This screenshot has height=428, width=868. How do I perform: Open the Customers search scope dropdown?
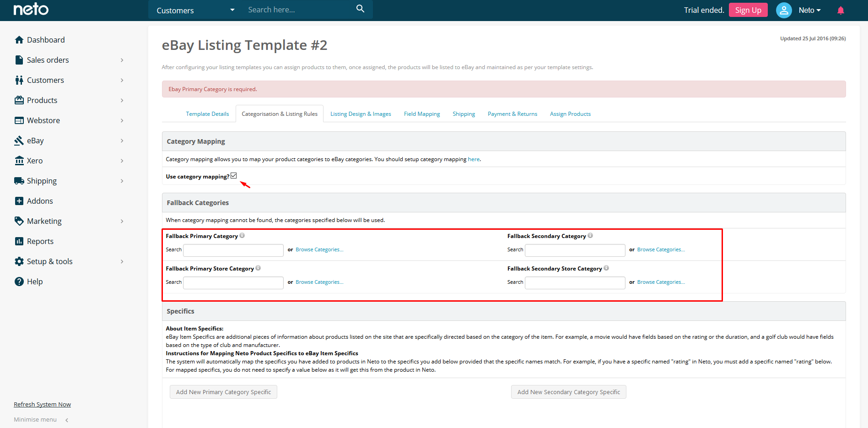(195, 10)
